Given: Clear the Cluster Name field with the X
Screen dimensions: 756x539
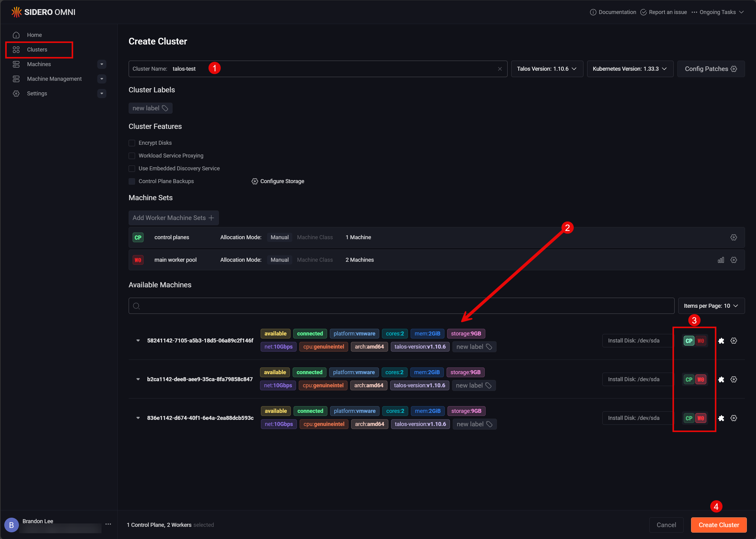Looking at the screenshot, I should [x=500, y=69].
